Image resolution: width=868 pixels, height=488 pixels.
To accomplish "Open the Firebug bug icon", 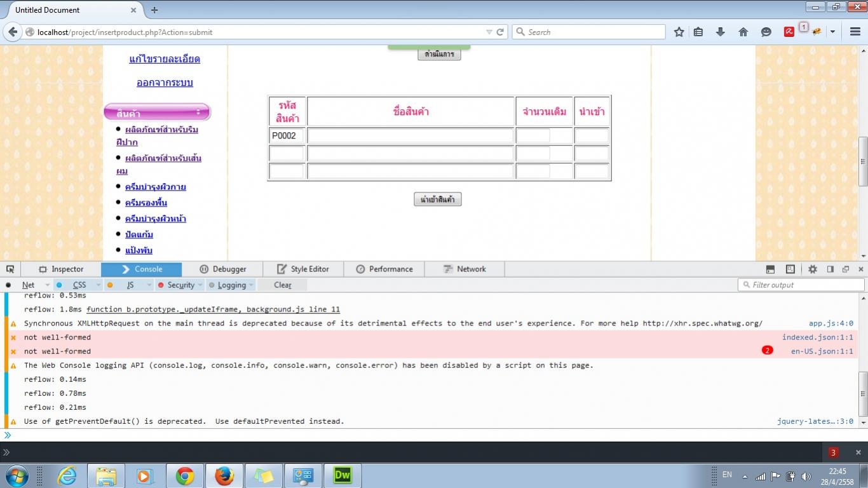I will [817, 32].
